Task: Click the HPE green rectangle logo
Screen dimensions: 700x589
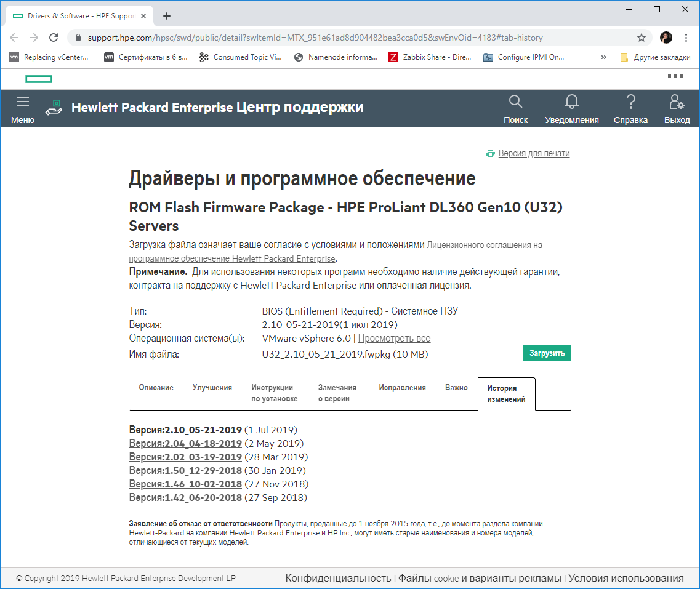Action: (x=39, y=79)
